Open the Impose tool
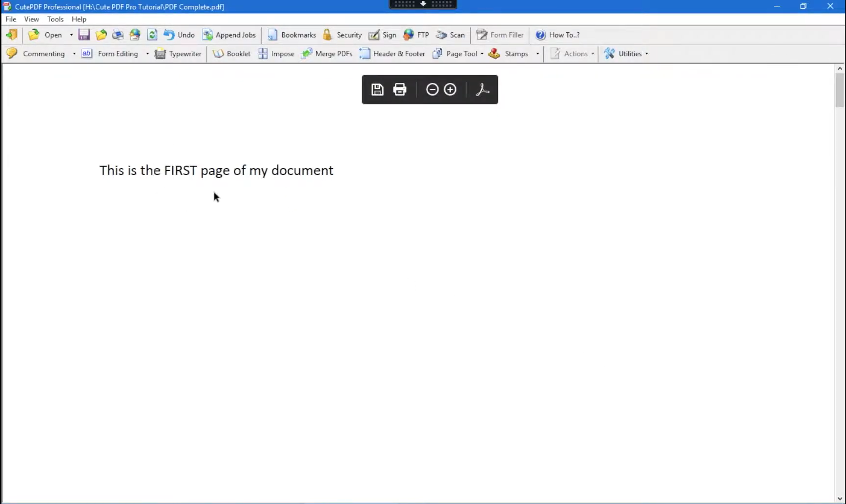Image resolution: width=846 pixels, height=504 pixels. click(x=276, y=54)
